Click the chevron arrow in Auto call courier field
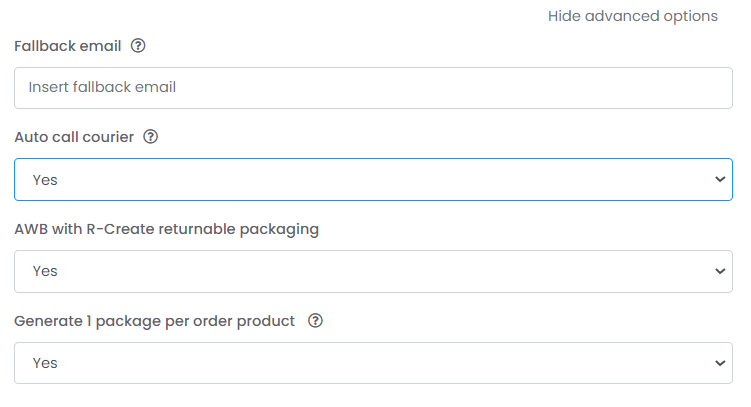This screenshot has width=751, height=407. [x=720, y=180]
